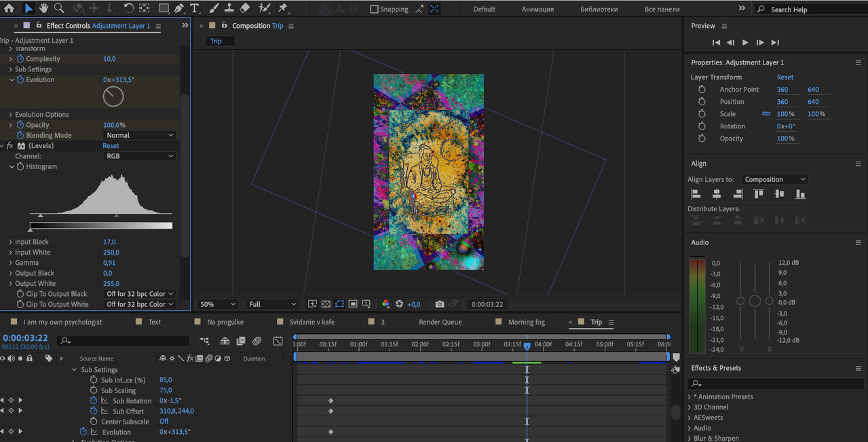Collapse the Sub Settings group in the timeline

(x=75, y=370)
